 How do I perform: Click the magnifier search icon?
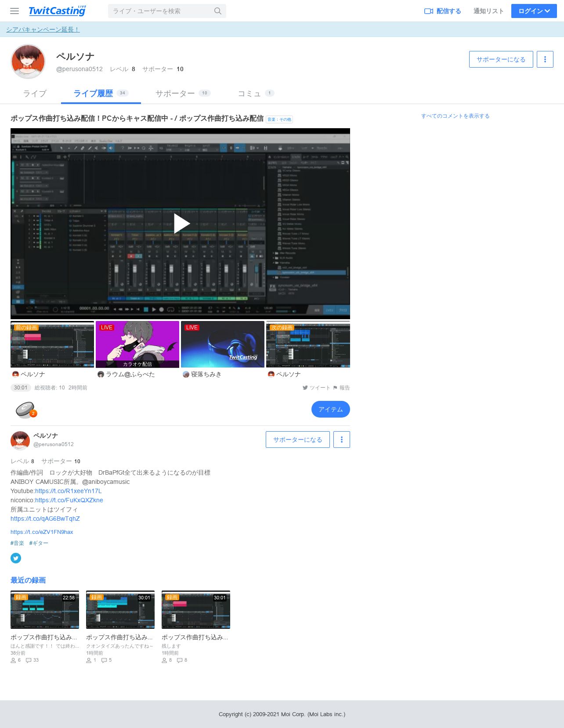click(x=218, y=11)
